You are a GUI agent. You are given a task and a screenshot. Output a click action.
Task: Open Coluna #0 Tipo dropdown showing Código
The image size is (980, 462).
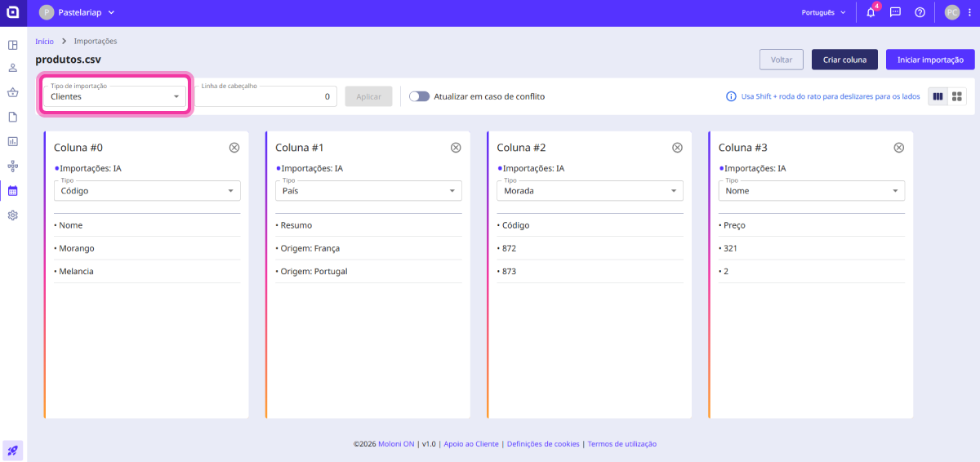pyautogui.click(x=147, y=190)
